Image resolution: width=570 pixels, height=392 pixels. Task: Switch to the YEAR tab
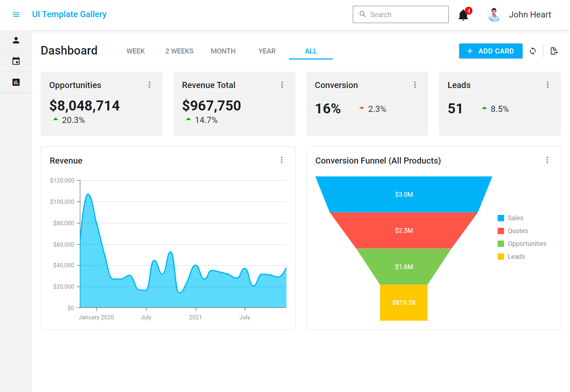coord(267,51)
